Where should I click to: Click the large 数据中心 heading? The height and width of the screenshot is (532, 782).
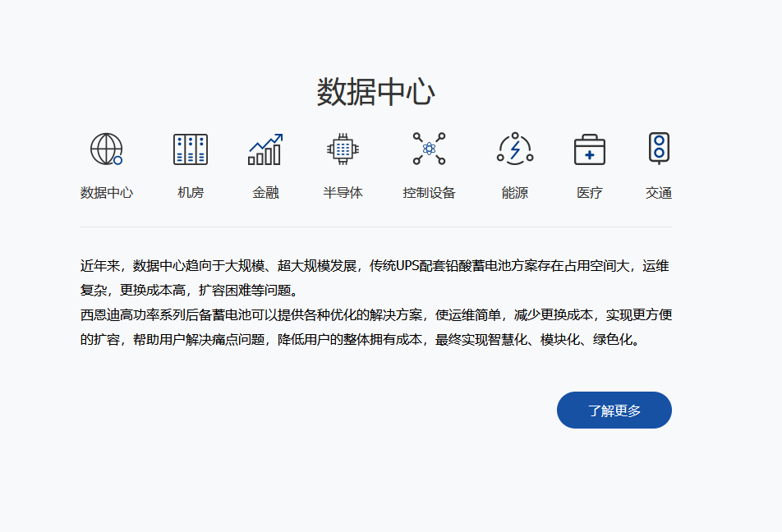[375, 92]
